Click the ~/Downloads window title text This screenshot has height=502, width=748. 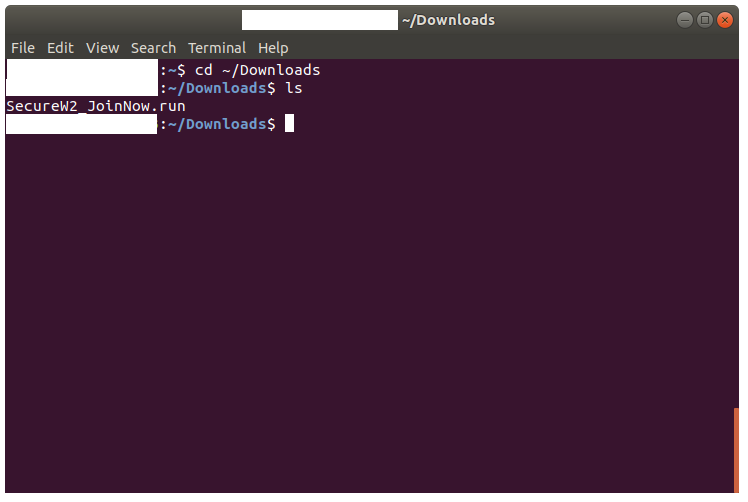click(x=448, y=20)
